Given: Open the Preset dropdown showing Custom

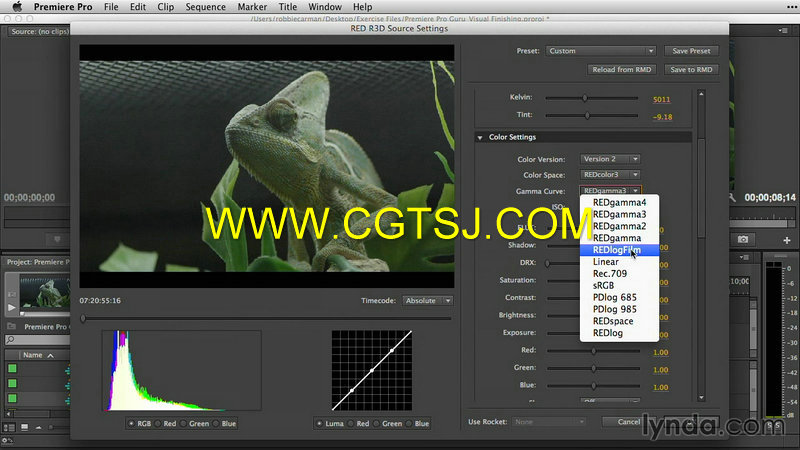Looking at the screenshot, I should (601, 51).
